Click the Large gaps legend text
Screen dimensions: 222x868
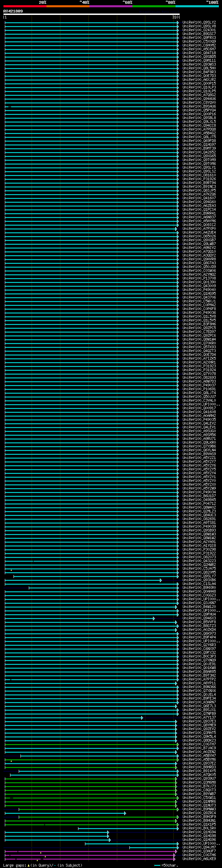43,866
